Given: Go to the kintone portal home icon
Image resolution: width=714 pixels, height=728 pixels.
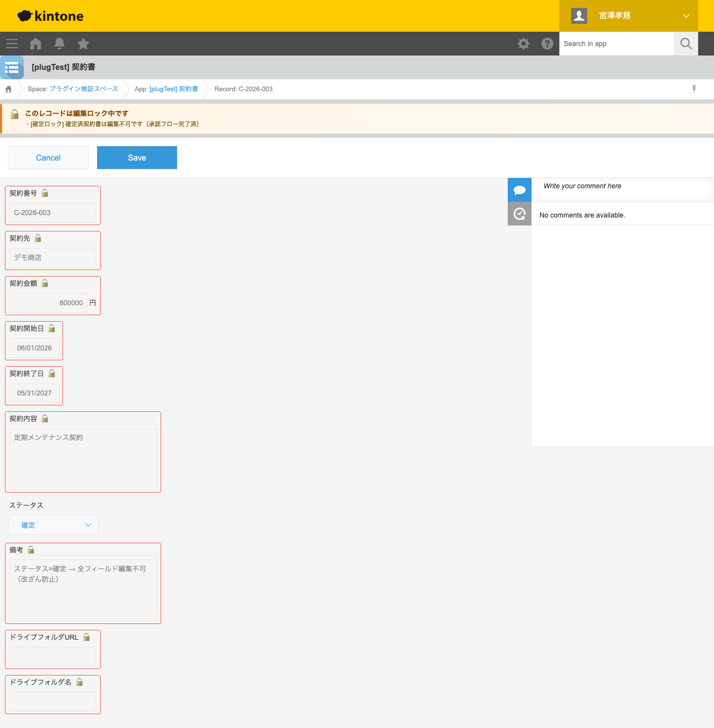Looking at the screenshot, I should tap(36, 44).
